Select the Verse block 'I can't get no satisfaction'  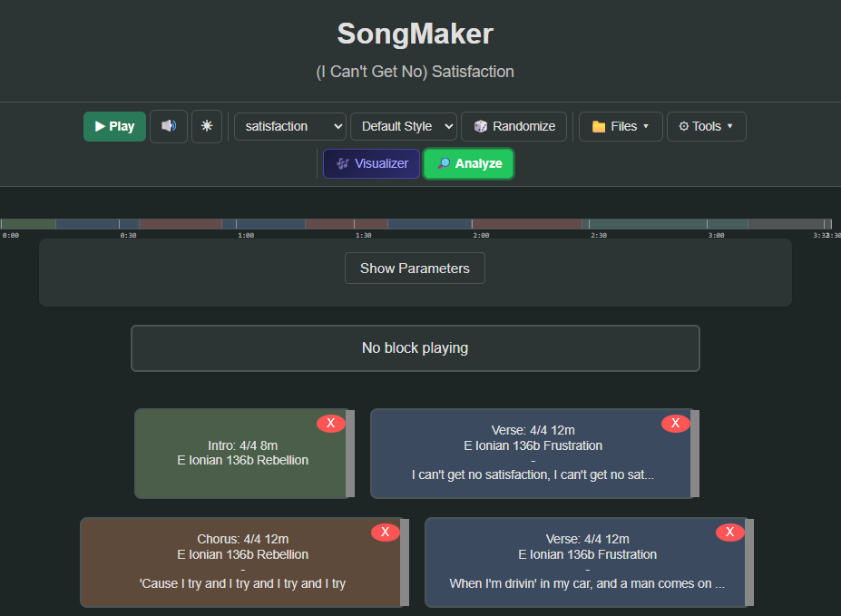[533, 454]
